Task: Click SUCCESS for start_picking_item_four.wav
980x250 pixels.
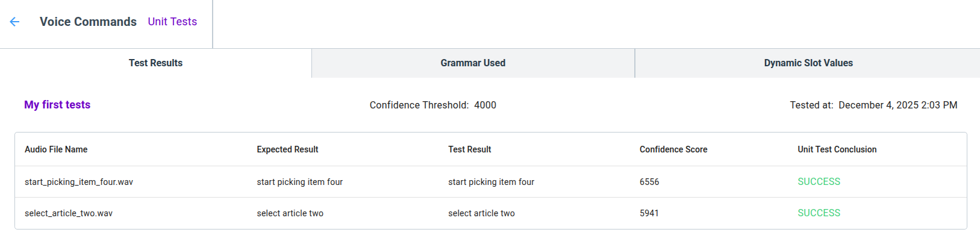Action: point(819,182)
